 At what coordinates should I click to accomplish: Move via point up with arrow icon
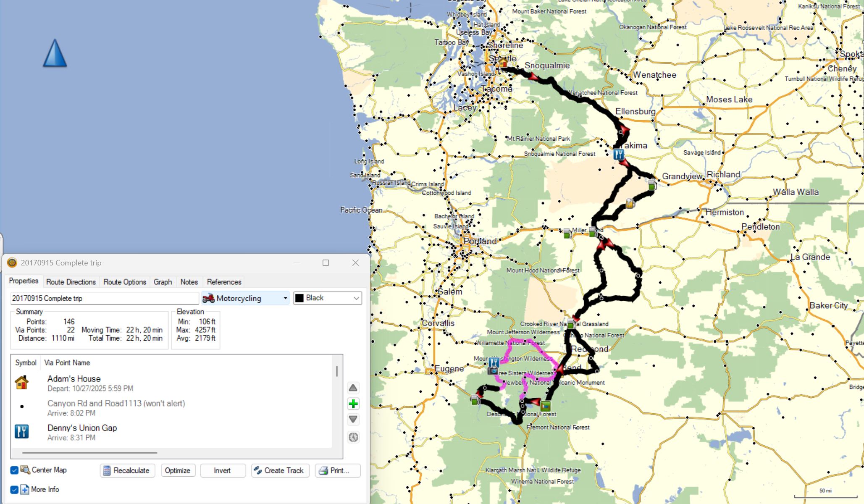point(353,388)
